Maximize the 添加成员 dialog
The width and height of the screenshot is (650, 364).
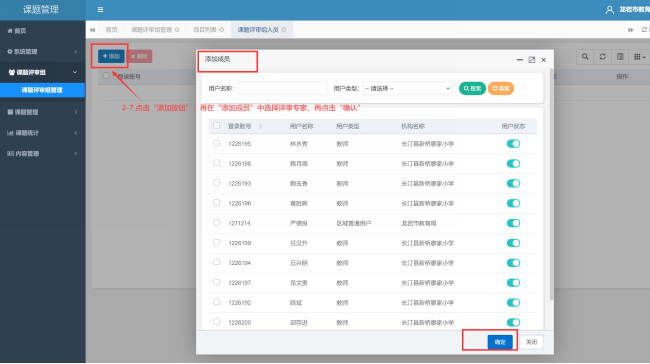[532, 60]
